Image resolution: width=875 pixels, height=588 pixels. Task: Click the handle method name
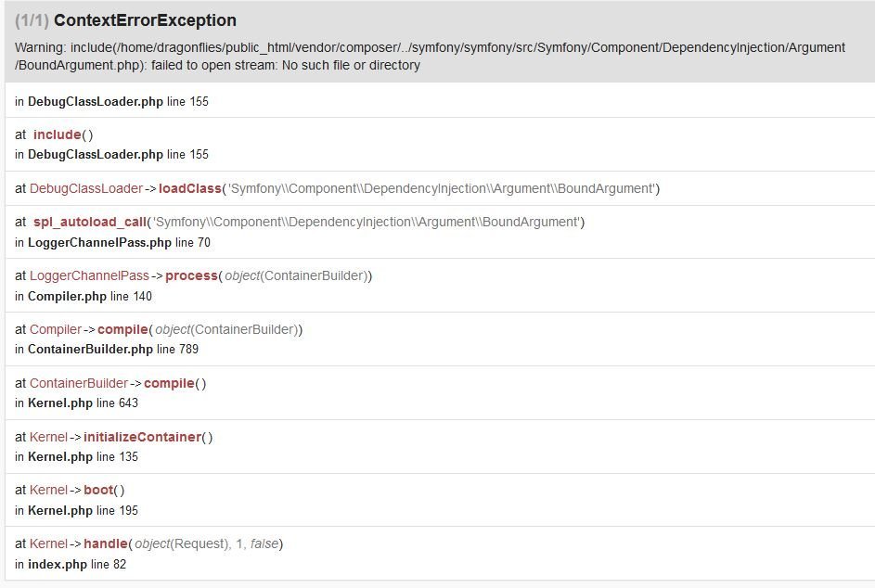coord(105,543)
